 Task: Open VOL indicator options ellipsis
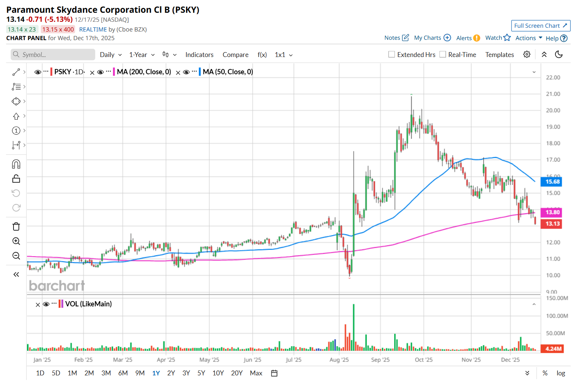click(x=54, y=303)
